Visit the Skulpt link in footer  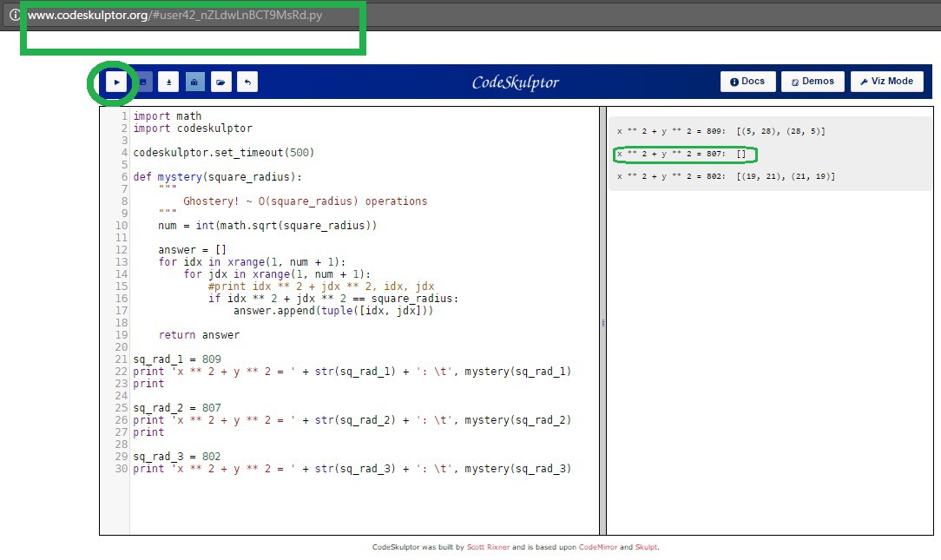pos(646,548)
